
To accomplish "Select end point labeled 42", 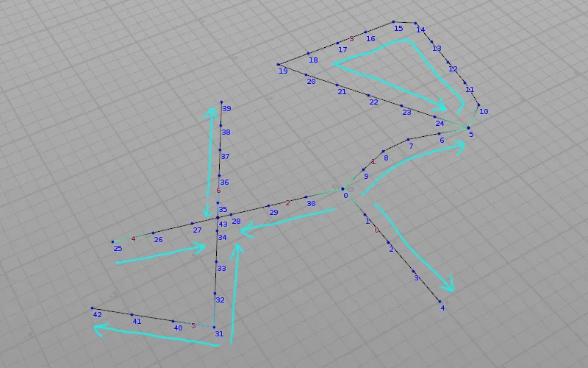I will point(93,308).
